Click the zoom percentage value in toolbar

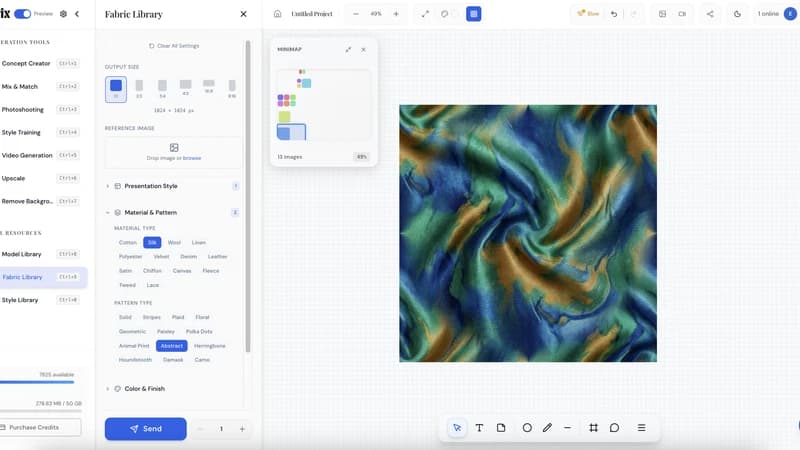coord(376,14)
